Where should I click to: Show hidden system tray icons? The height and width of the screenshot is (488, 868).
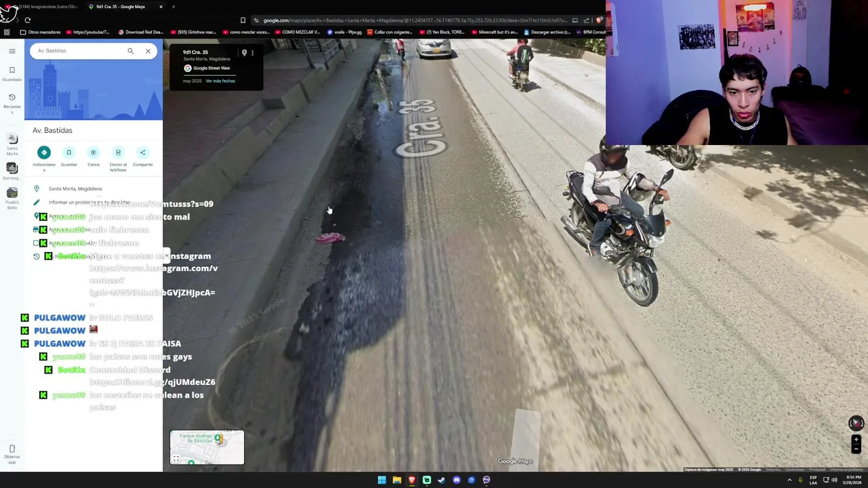[789, 480]
